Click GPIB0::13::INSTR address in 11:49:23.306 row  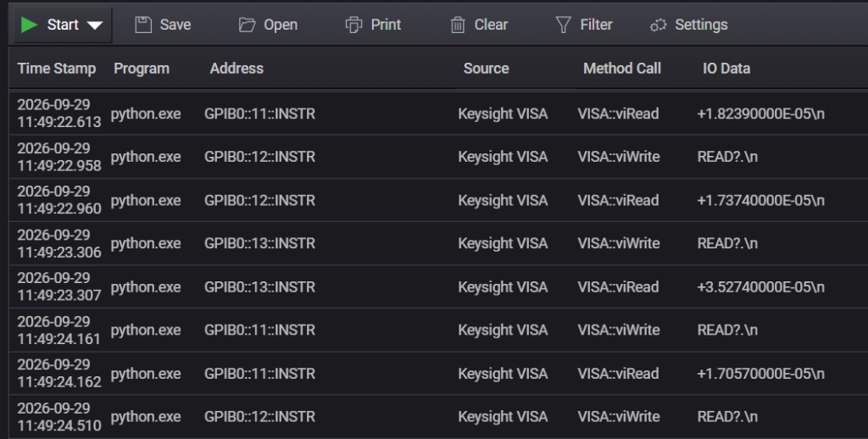click(x=259, y=243)
